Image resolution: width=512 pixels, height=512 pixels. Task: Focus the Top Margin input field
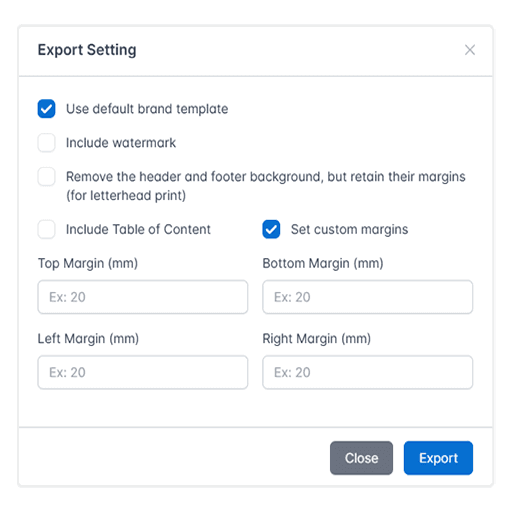[143, 297]
